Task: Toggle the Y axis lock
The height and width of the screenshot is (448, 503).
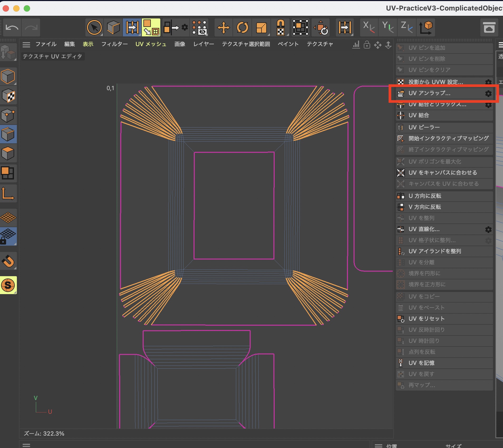Action: [388, 27]
